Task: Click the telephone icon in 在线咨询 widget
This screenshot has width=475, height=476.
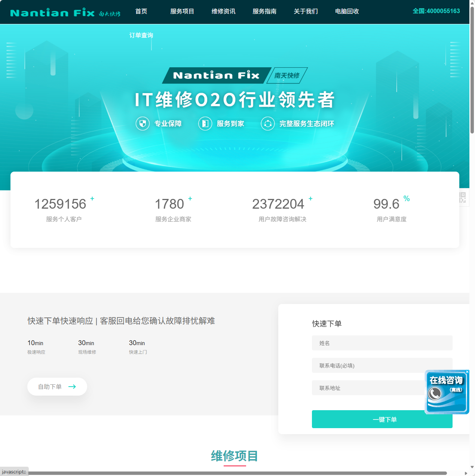Action: 435,393
